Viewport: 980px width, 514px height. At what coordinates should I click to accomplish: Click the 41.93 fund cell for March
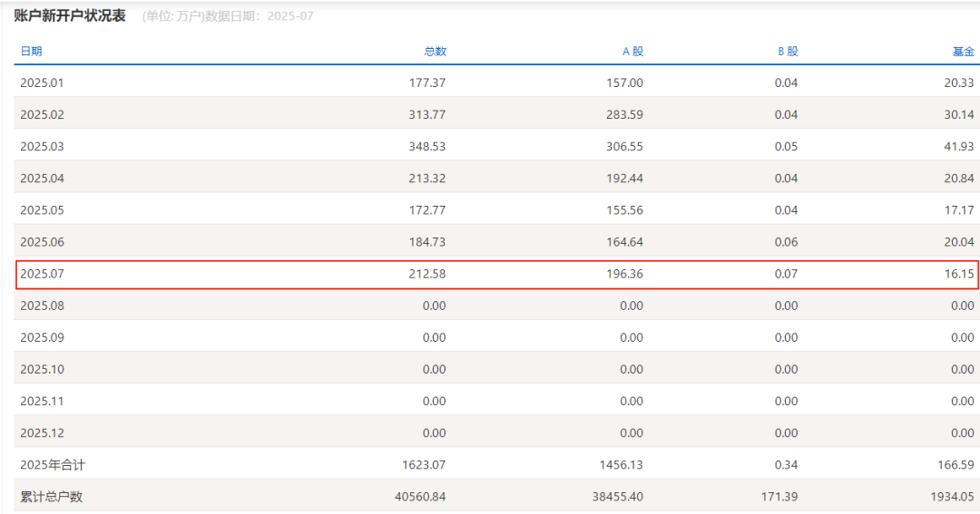[x=959, y=147]
